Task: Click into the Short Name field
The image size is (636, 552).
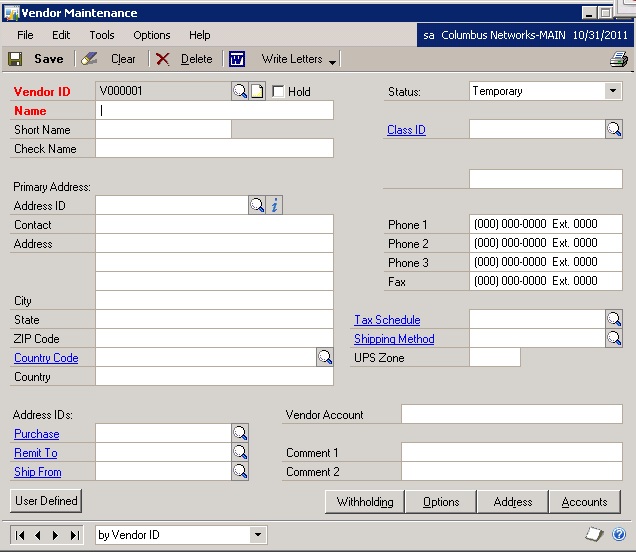Action: pyautogui.click(x=163, y=129)
